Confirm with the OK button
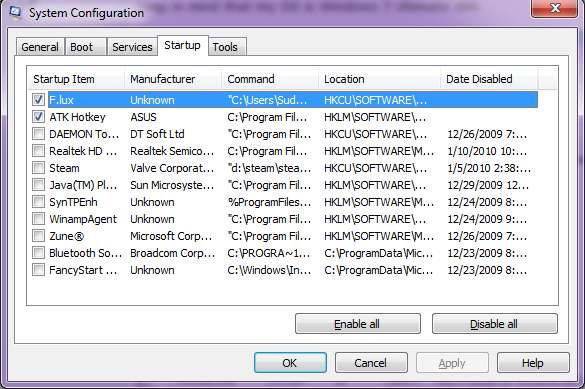 click(290, 363)
